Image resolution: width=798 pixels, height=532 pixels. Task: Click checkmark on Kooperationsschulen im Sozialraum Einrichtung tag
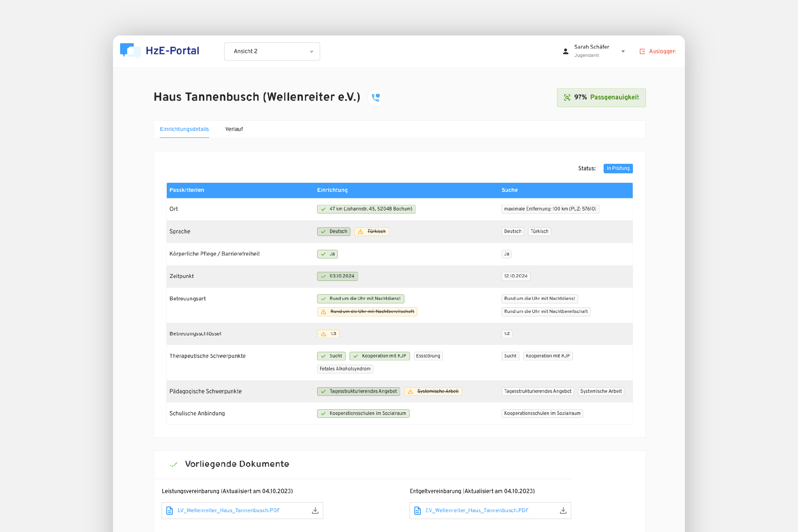tap(324, 414)
